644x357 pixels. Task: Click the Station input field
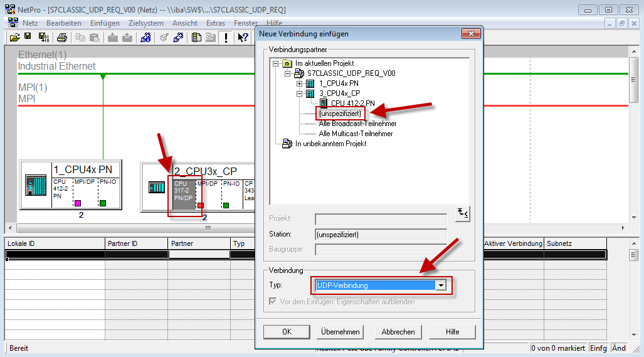point(381,235)
